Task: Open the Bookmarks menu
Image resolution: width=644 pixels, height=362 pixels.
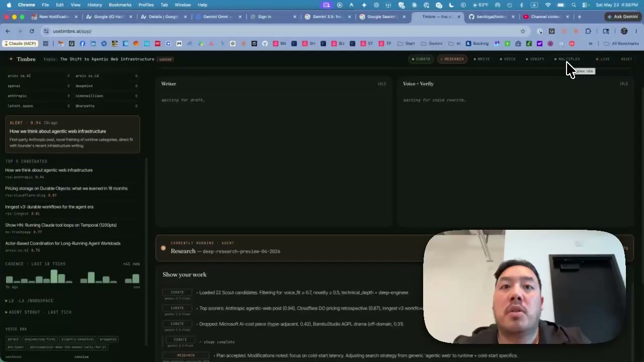Action: [120, 5]
